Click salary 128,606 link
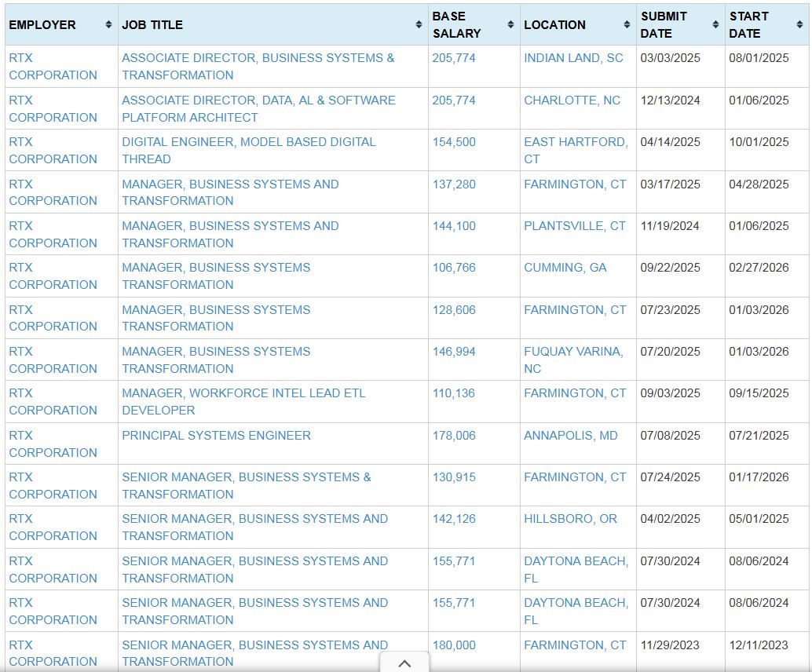 tap(454, 309)
